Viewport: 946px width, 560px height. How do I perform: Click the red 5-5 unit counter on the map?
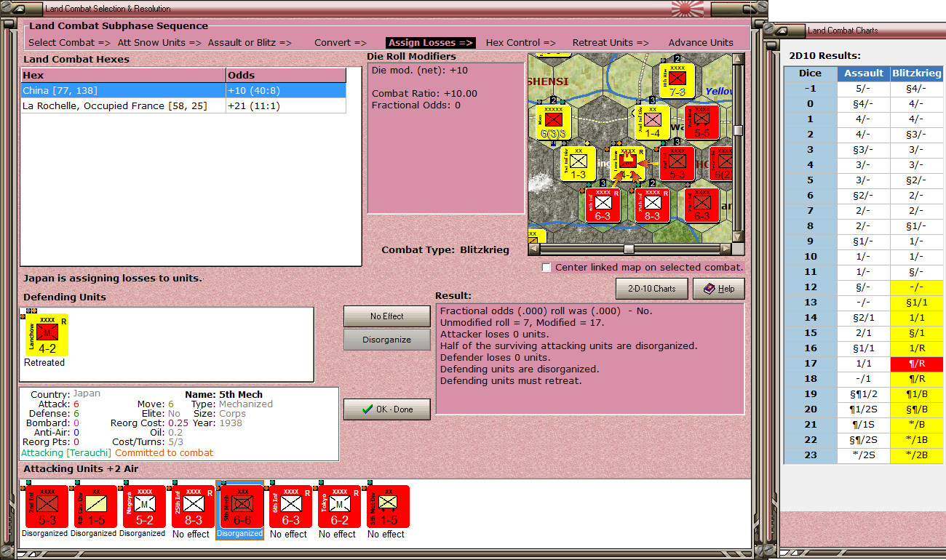tap(701, 122)
